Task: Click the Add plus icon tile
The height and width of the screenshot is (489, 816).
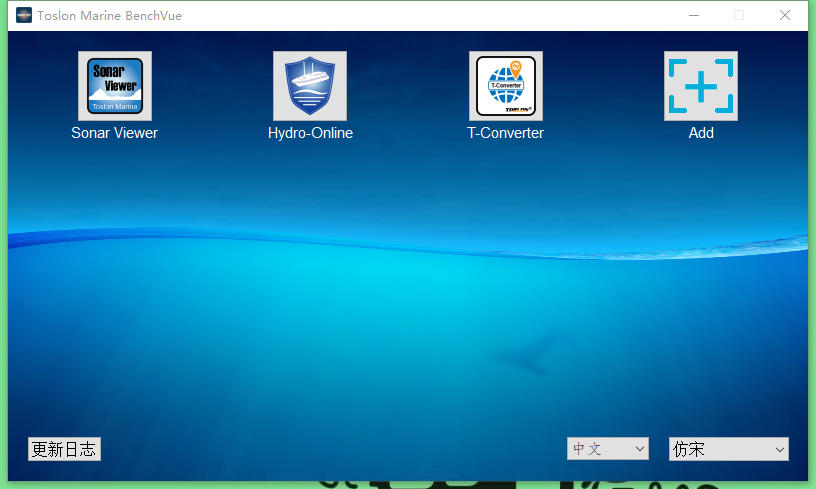Action: (x=701, y=86)
